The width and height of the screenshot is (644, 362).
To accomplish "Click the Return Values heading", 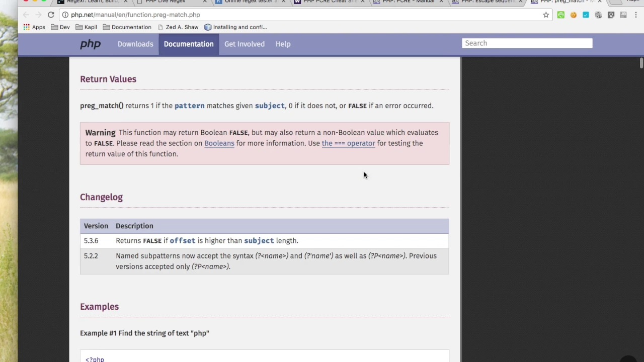I will 108,79.
